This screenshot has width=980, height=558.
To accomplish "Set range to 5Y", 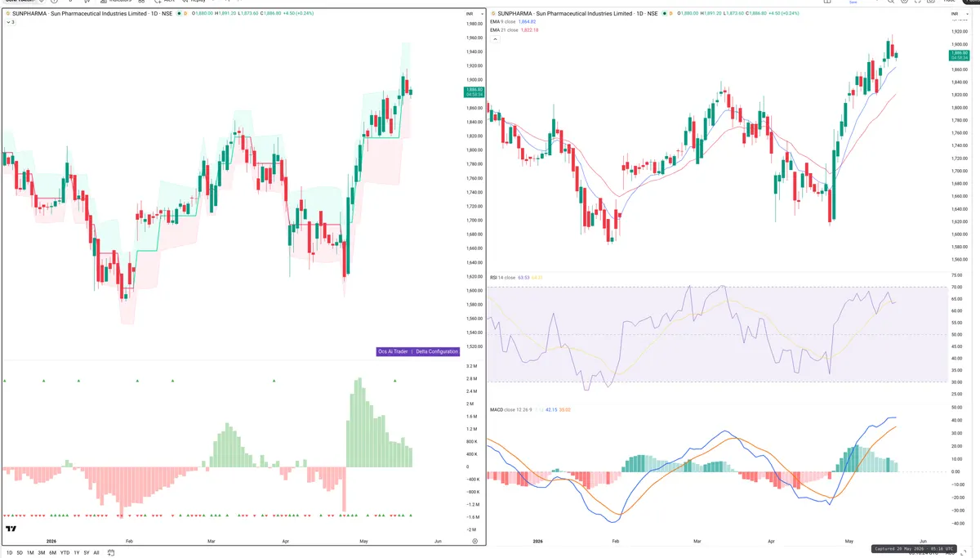I will coord(87,553).
